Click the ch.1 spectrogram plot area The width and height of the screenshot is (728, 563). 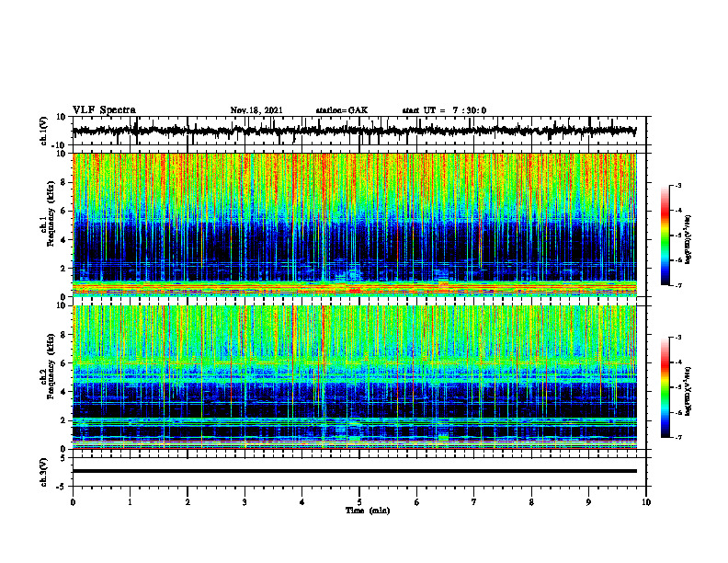[x=354, y=224]
